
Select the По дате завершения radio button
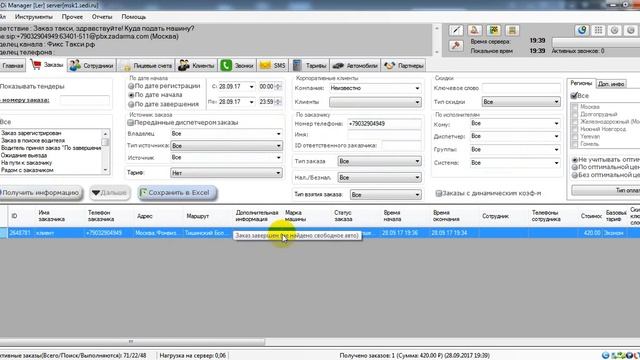pos(131,104)
